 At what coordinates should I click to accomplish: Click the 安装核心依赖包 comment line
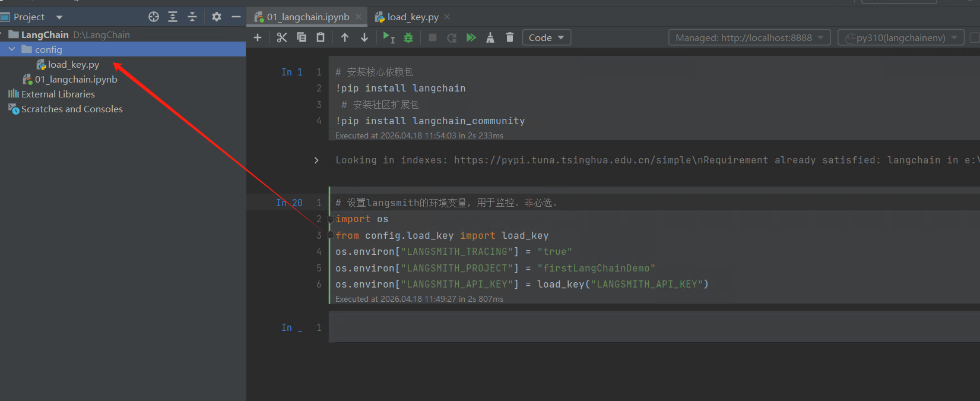pos(374,72)
